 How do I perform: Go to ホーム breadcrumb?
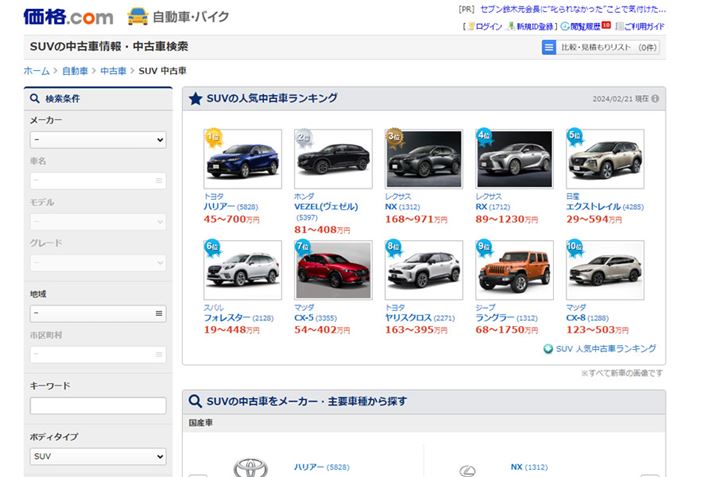tap(36, 71)
